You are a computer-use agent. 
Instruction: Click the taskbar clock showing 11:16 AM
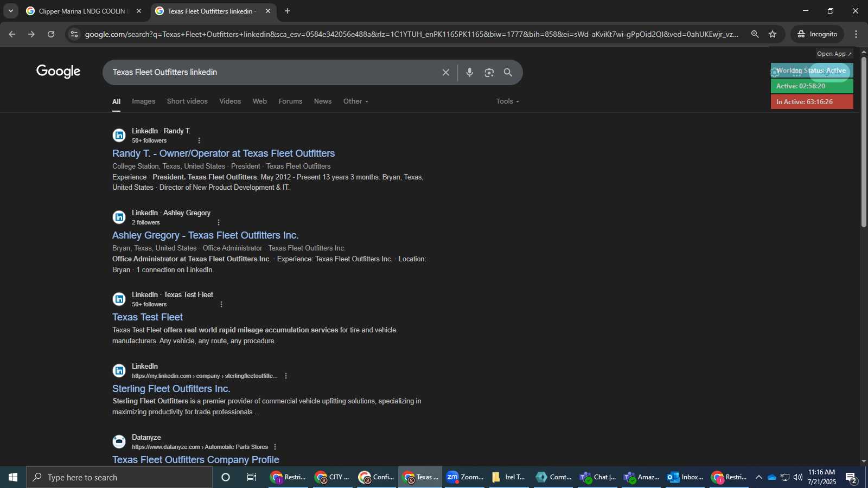click(x=821, y=477)
